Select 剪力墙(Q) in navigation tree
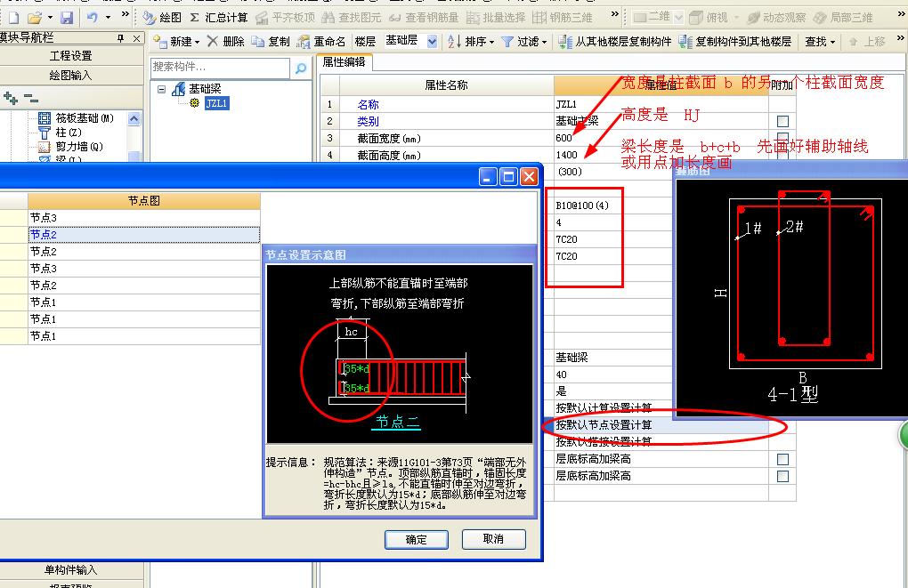The image size is (908, 588). click(70, 147)
